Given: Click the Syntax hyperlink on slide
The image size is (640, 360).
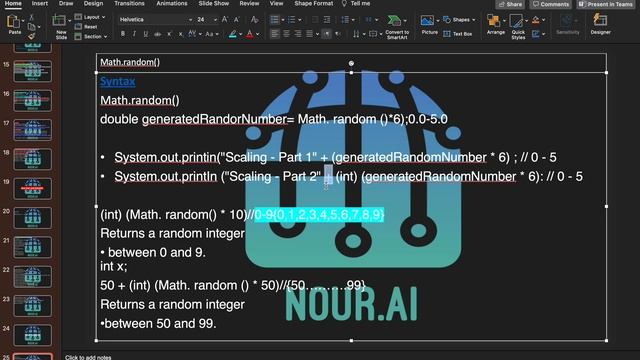Looking at the screenshot, I should point(118,81).
